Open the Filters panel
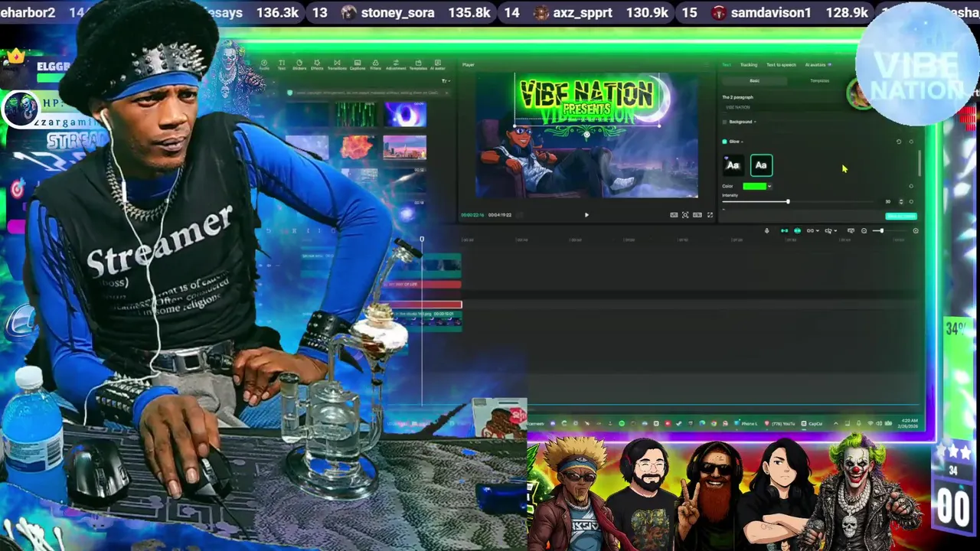The height and width of the screenshot is (551, 980). coord(376,65)
